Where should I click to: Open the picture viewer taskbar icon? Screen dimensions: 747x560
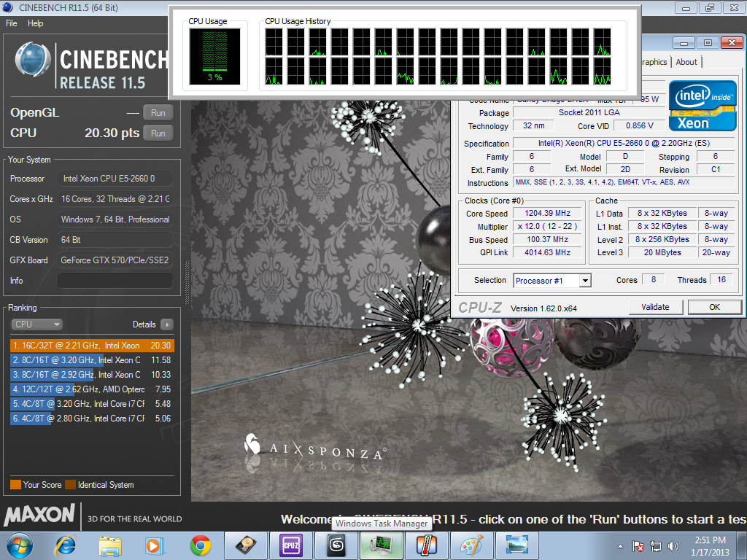tap(517, 545)
